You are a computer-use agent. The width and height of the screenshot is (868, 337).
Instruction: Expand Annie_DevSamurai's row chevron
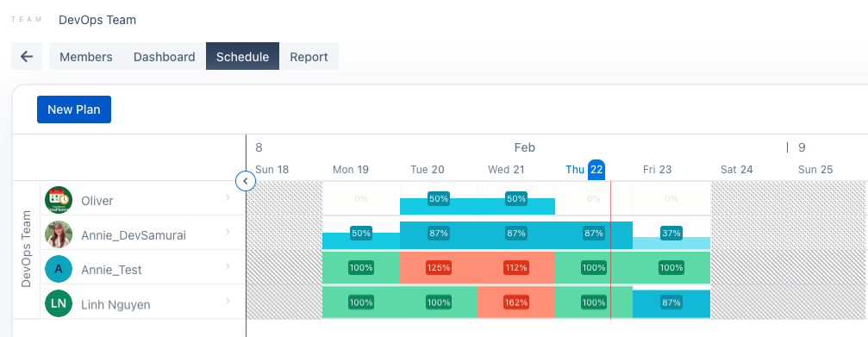click(x=228, y=233)
